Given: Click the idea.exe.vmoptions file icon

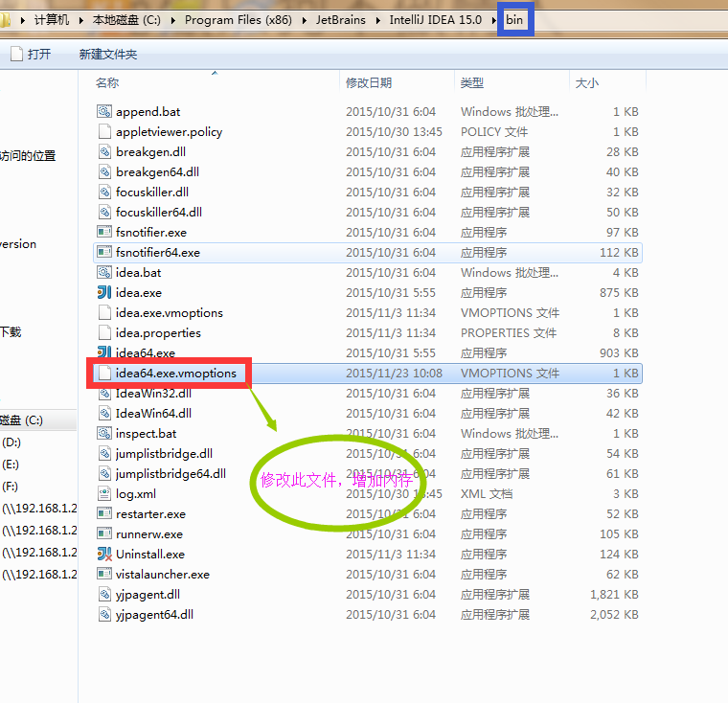Looking at the screenshot, I should point(104,313).
